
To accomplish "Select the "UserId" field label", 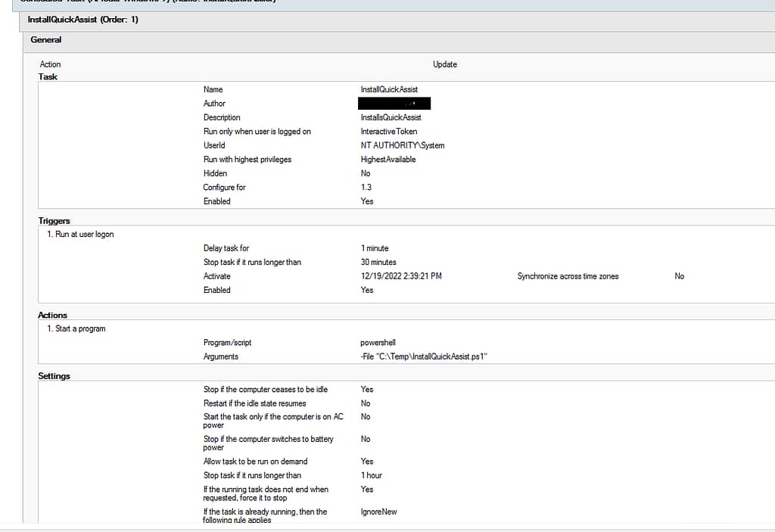I will (214, 145).
